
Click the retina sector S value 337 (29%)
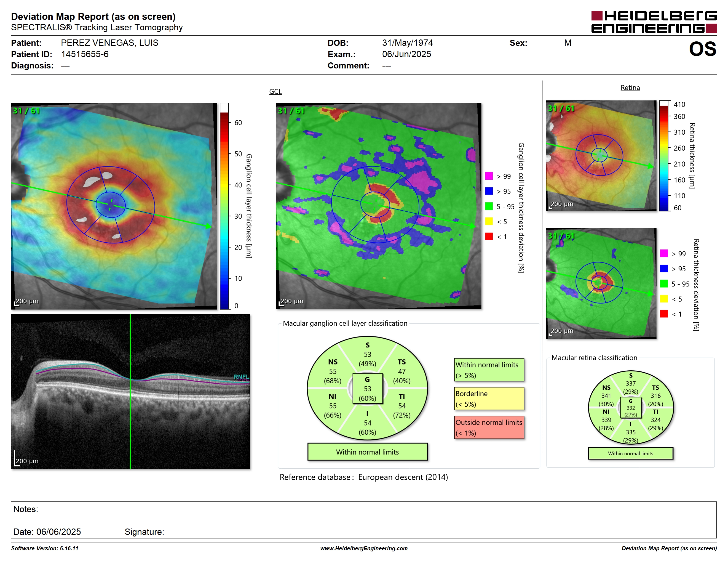tap(631, 387)
